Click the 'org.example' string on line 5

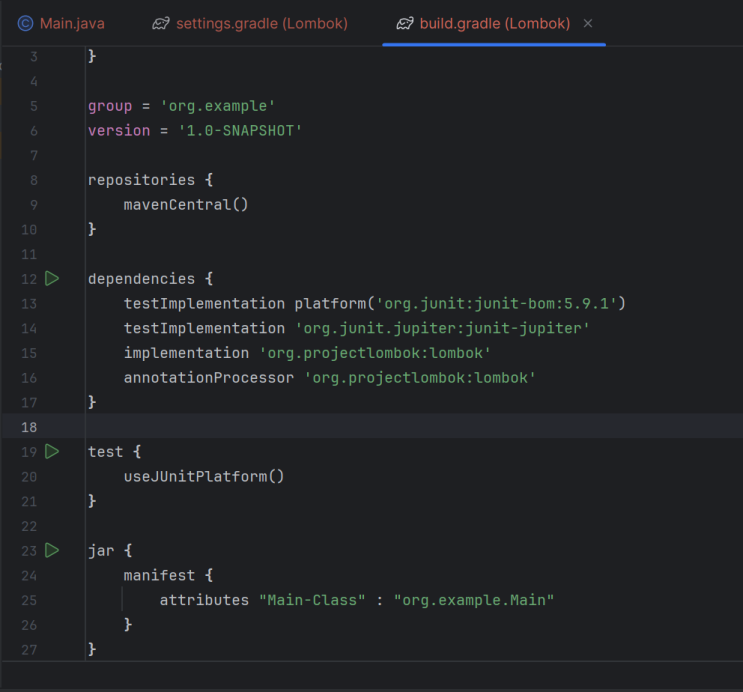[x=218, y=106]
